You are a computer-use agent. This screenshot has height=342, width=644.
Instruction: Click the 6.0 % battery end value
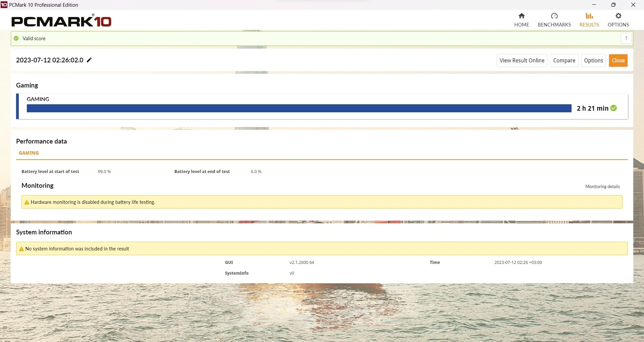pyautogui.click(x=256, y=171)
